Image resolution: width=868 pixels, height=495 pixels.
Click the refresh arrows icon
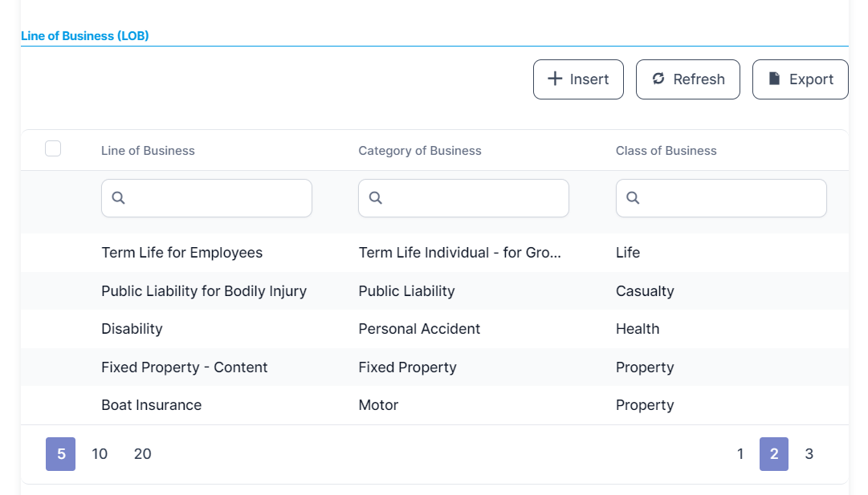click(x=658, y=79)
